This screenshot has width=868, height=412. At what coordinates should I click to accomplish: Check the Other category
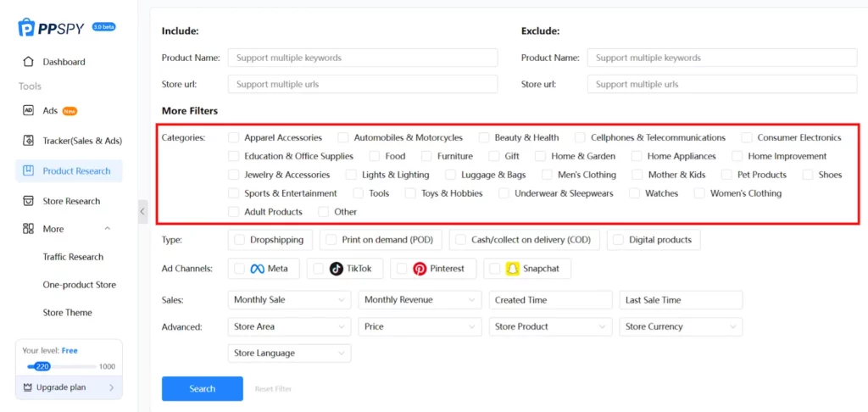[323, 212]
